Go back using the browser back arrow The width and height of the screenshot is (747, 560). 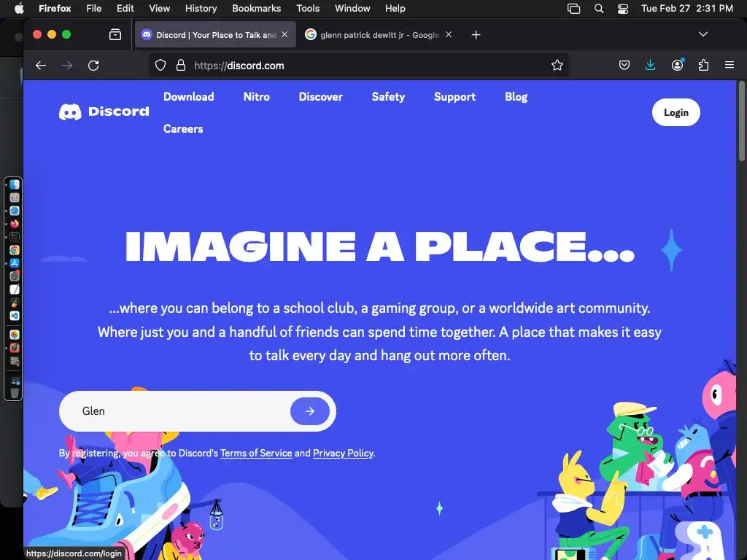[41, 65]
